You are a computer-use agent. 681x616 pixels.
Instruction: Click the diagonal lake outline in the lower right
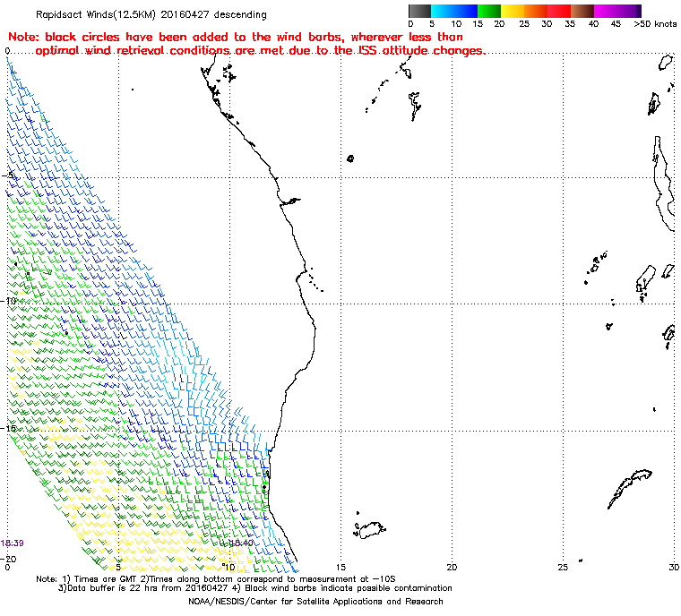coord(629,488)
